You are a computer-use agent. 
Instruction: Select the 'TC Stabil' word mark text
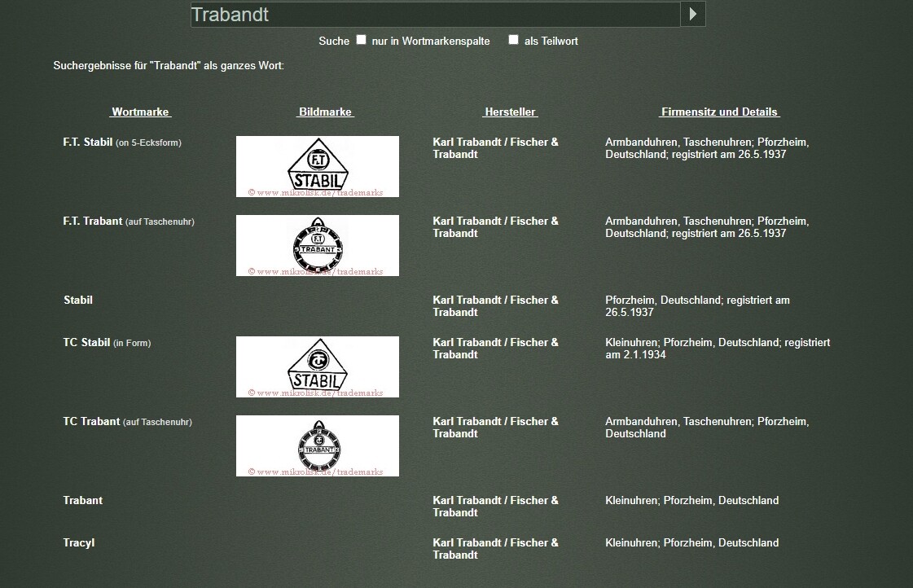coord(87,342)
